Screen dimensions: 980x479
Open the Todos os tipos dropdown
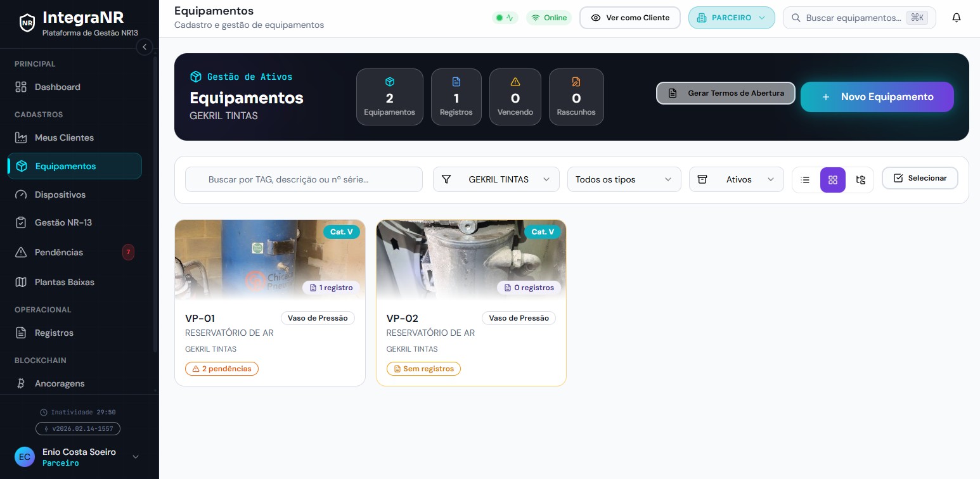click(624, 179)
